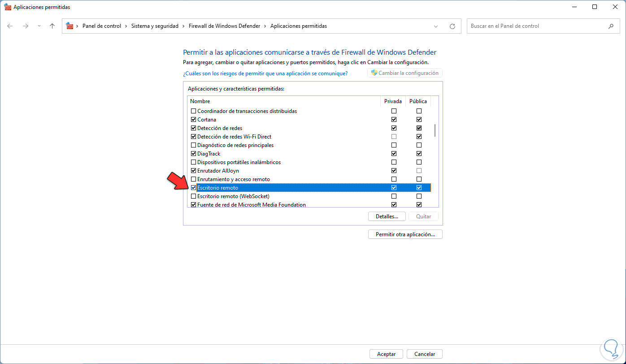This screenshot has height=364, width=626.
Task: Click the forward navigation arrow
Action: [x=26, y=26]
